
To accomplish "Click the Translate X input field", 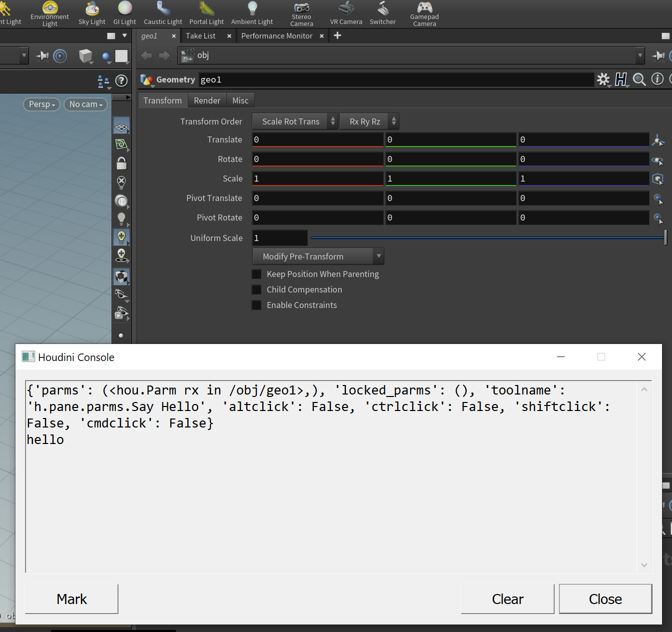I will point(318,139).
